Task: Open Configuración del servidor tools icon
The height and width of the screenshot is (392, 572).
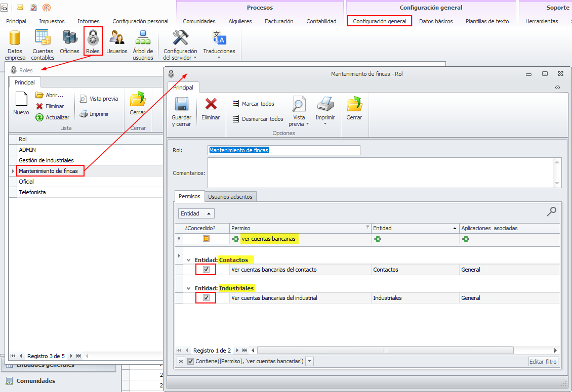Action: tap(180, 45)
